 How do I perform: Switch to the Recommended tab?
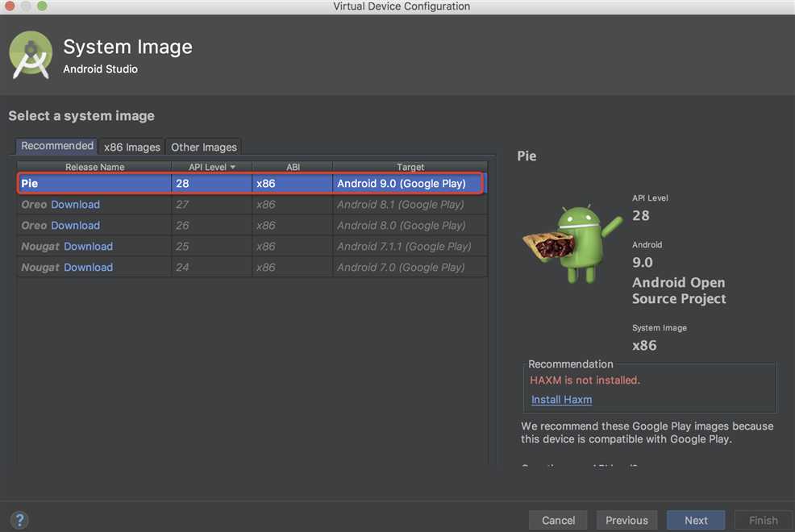coord(56,146)
